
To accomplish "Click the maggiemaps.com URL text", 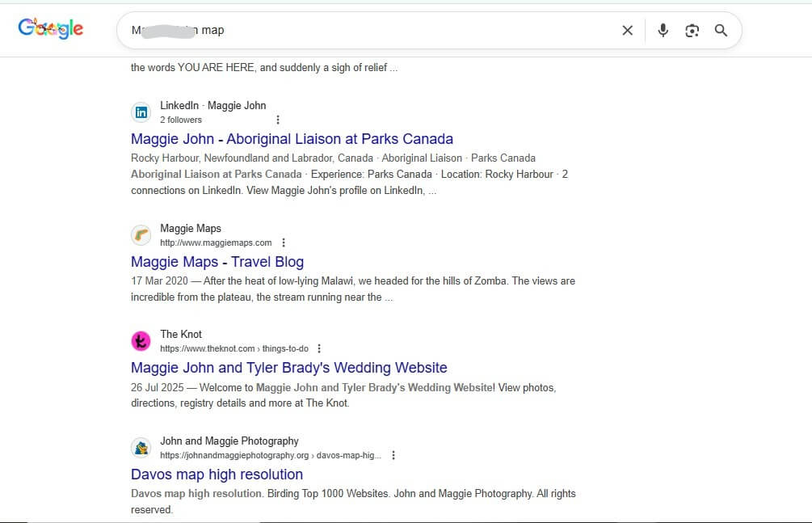I will pos(216,243).
